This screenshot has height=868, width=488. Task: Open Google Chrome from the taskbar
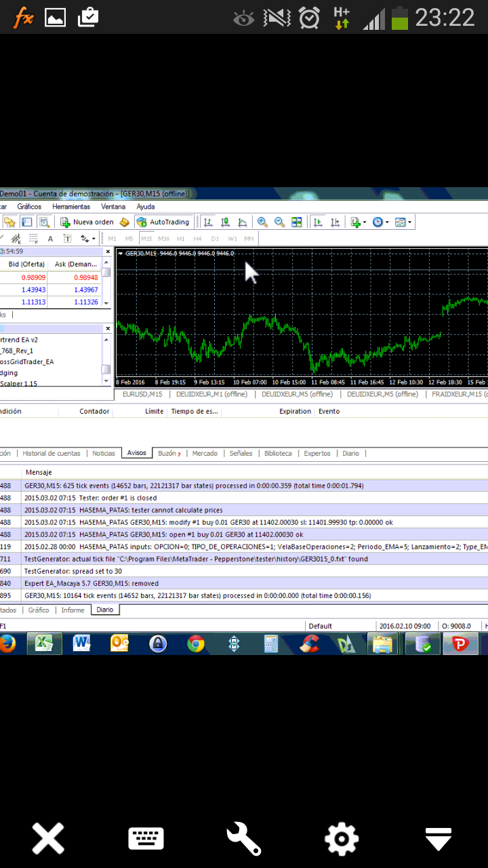point(196,644)
